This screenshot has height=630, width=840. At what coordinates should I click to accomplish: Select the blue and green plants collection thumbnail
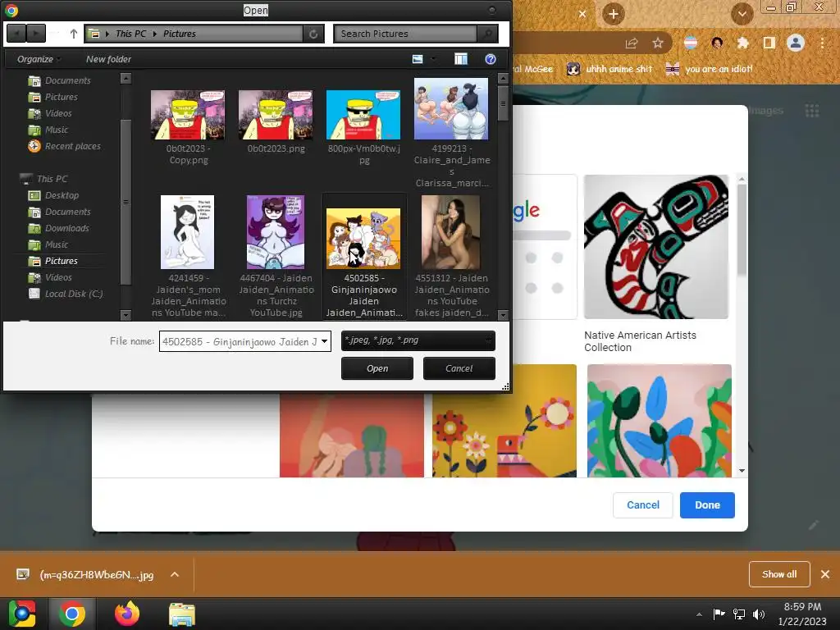point(660,421)
